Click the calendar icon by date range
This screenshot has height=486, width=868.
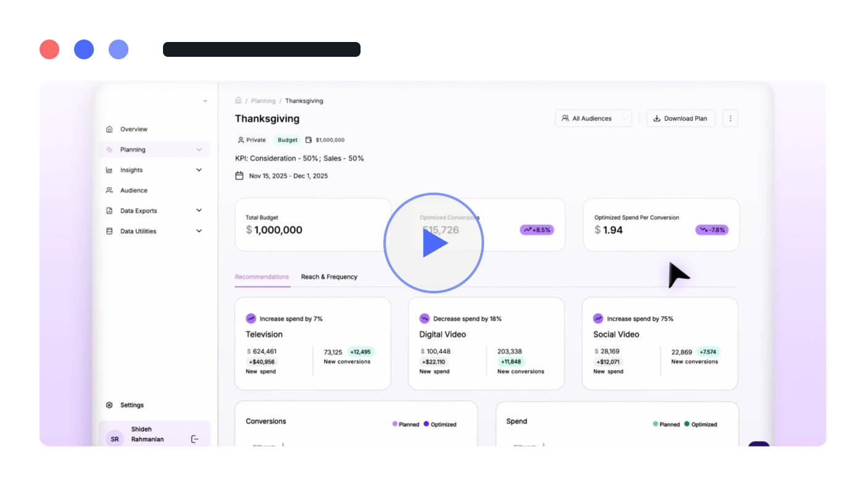(x=240, y=176)
